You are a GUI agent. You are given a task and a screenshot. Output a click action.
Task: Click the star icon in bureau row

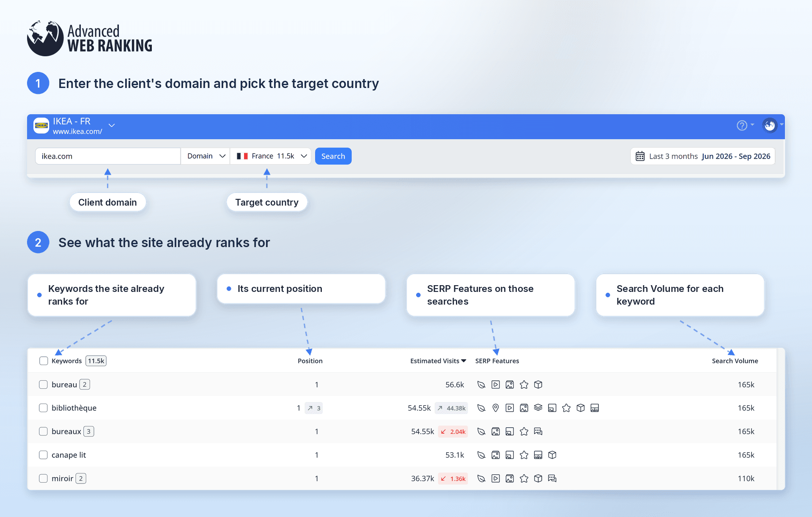click(524, 385)
